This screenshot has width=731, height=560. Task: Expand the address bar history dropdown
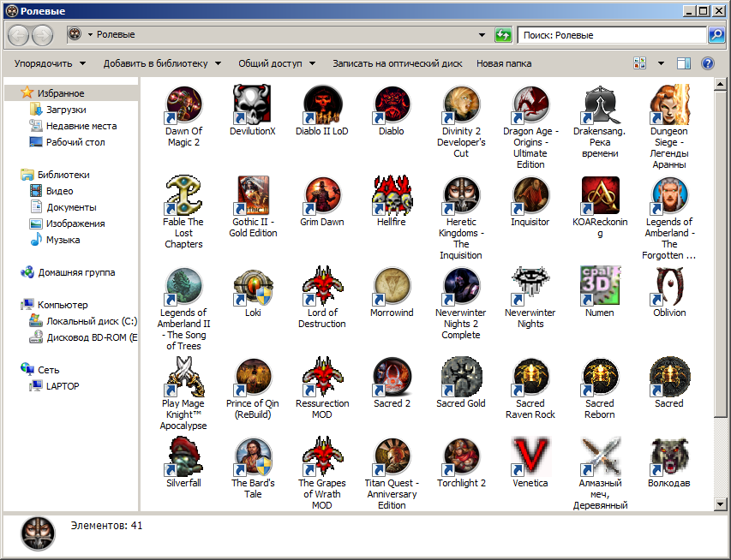click(x=482, y=35)
